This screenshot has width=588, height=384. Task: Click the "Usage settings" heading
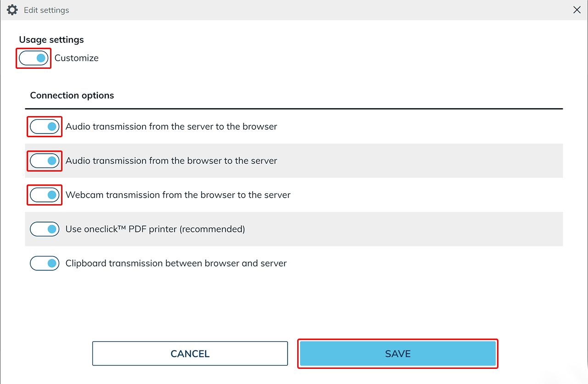click(x=51, y=40)
